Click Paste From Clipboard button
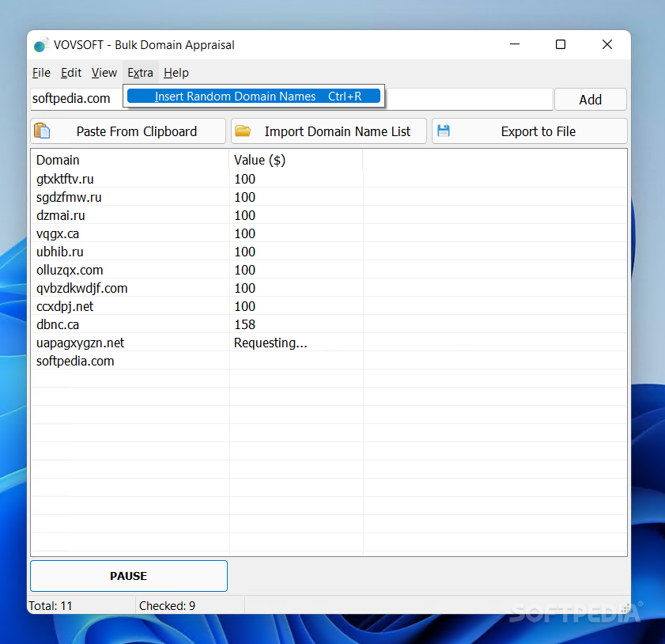This screenshot has height=644, width=665. 128,131
